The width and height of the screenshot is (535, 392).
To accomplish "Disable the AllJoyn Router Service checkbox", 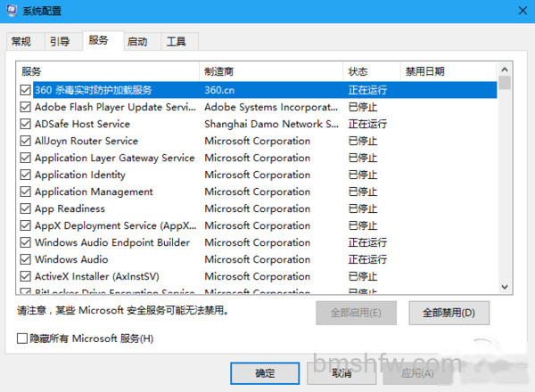I will point(25,141).
